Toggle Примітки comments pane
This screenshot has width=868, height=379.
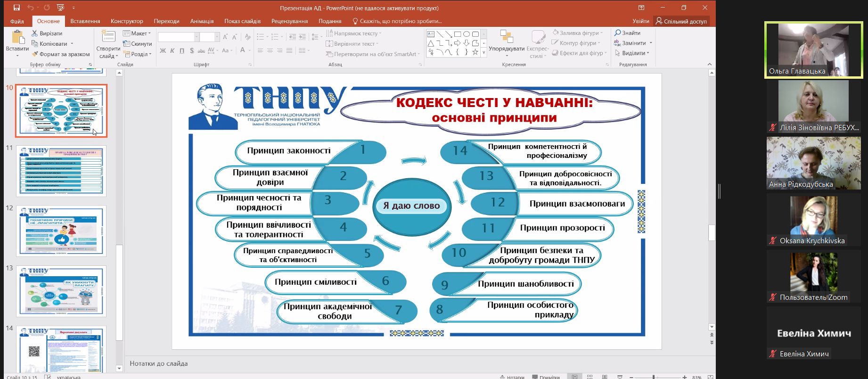coord(546,377)
